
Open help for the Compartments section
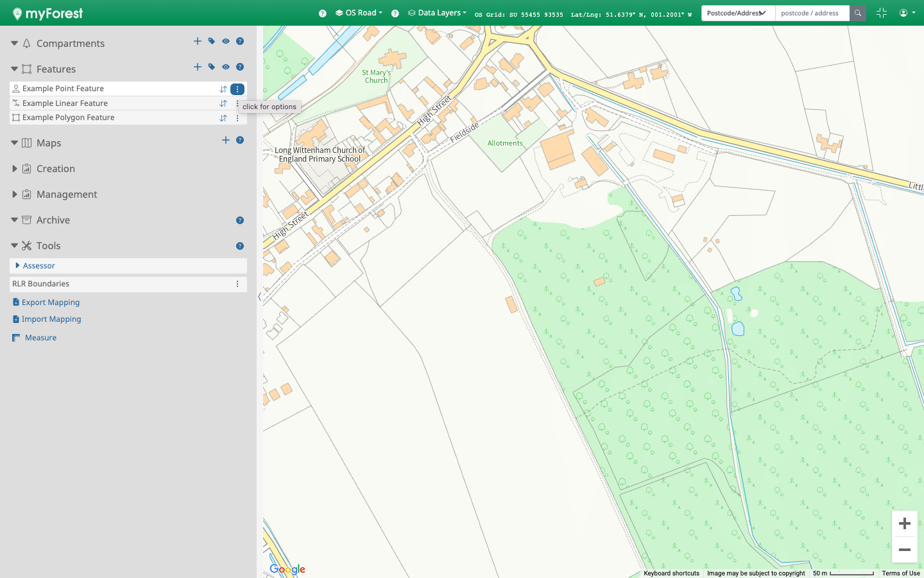pos(240,41)
